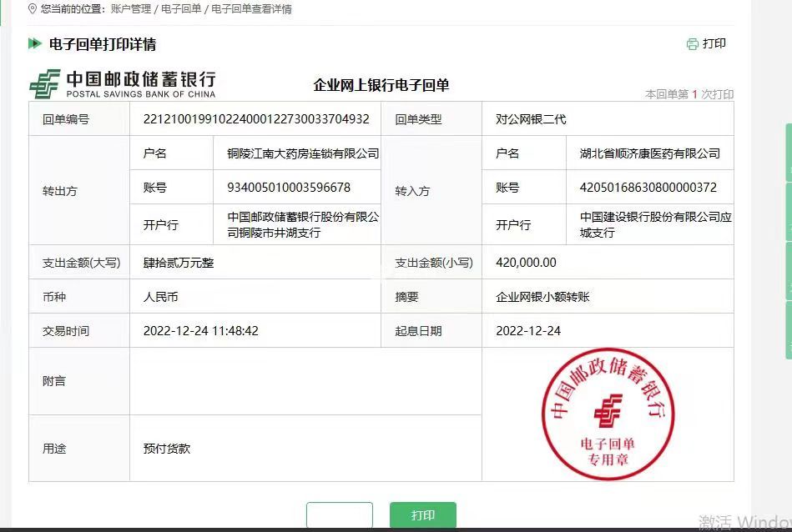Screen dimensions: 792x532
Task: Click the 支出金额(小写) label
Action: (x=434, y=263)
